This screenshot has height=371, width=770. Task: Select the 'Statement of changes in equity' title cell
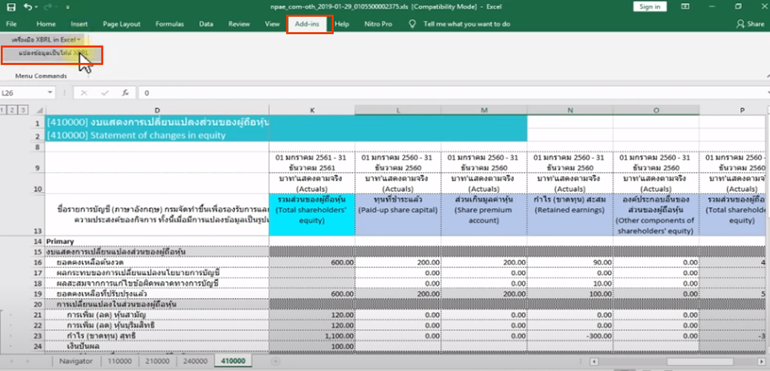coord(157,135)
